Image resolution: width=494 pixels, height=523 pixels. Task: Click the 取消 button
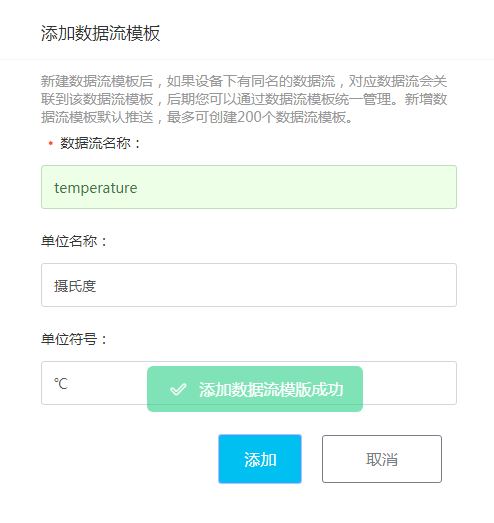[x=382, y=459]
